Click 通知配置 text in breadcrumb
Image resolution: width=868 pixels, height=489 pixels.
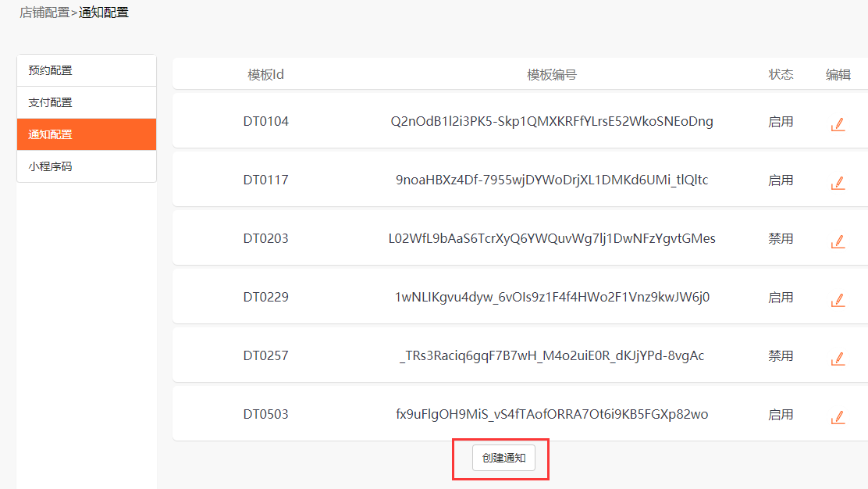(104, 12)
